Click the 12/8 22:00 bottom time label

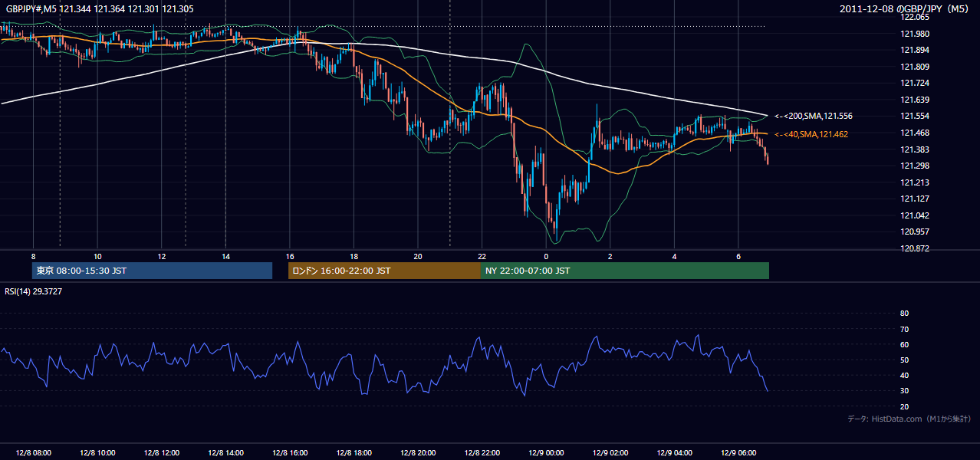point(482,453)
